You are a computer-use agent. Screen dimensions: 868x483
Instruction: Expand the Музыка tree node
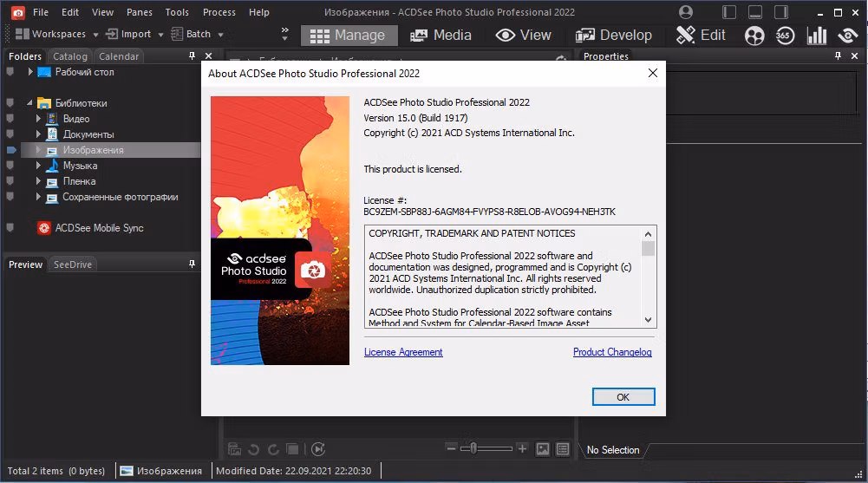[x=38, y=166]
